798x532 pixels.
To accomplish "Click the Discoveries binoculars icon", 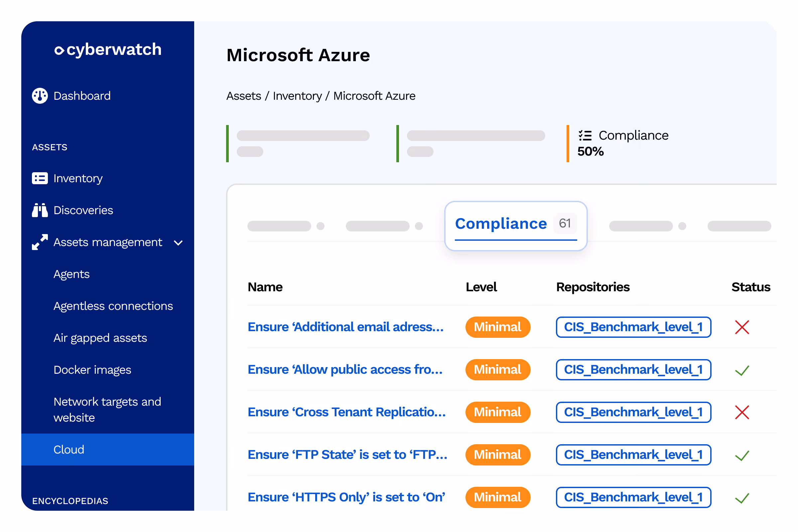I will point(40,210).
